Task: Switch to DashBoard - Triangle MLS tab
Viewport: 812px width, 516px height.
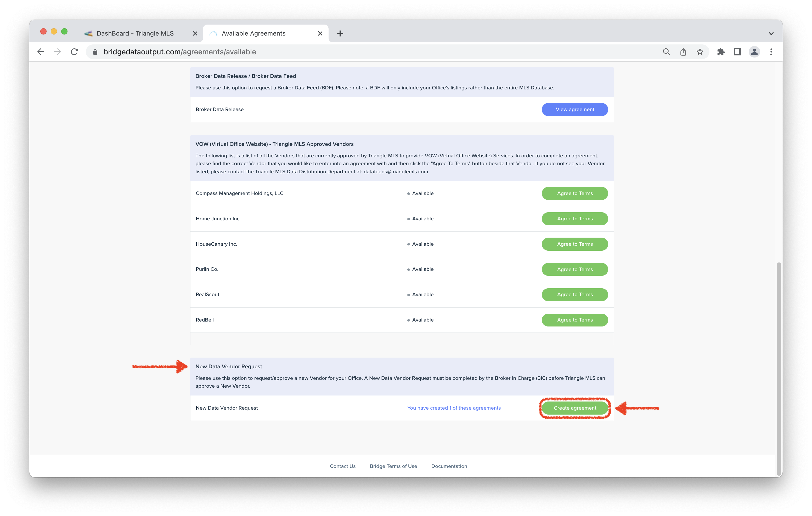Action: point(135,33)
